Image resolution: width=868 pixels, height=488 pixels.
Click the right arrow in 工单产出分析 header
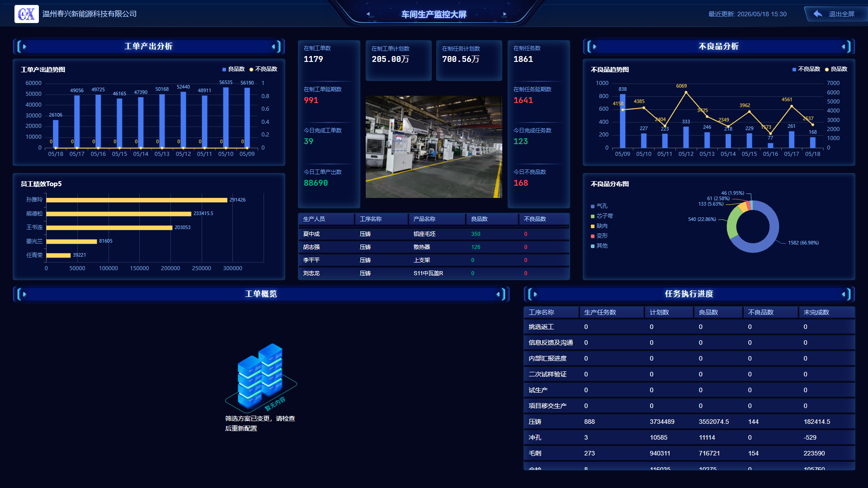pyautogui.click(x=274, y=47)
